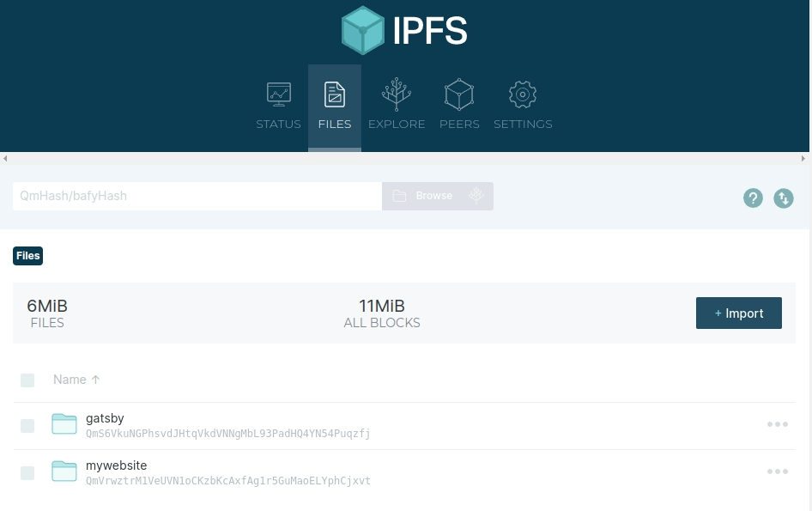
Task: Click the IPFS cube logo
Action: click(x=363, y=30)
